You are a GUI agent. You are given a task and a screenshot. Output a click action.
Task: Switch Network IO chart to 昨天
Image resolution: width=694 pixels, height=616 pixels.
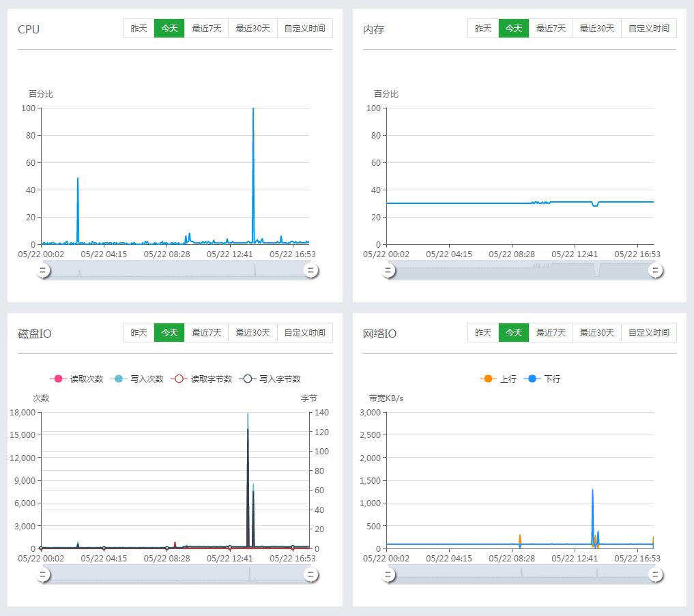pyautogui.click(x=482, y=332)
